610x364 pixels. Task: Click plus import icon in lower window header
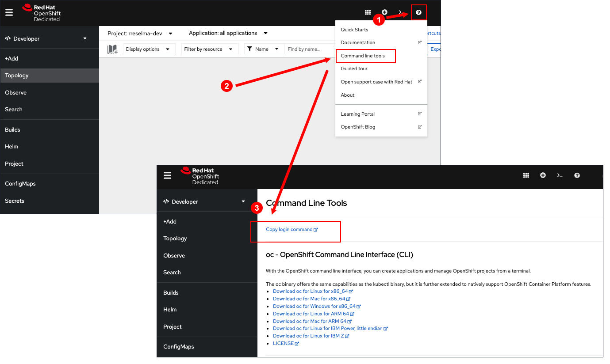[x=543, y=175]
